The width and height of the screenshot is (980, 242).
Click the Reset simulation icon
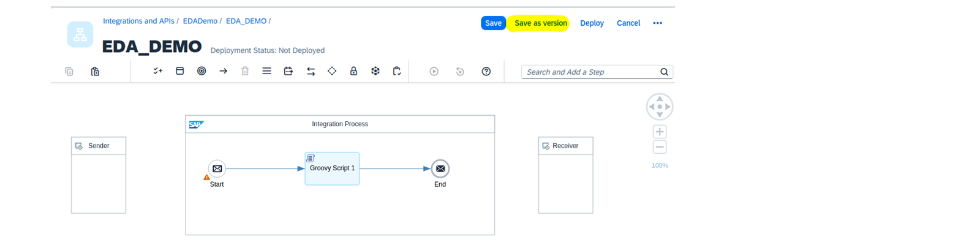tap(460, 72)
